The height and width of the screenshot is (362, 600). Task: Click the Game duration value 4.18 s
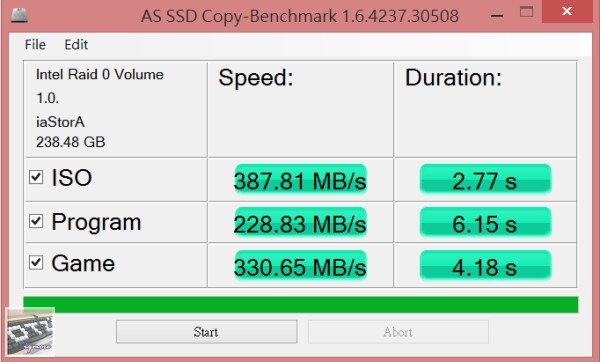pyautogui.click(x=485, y=266)
